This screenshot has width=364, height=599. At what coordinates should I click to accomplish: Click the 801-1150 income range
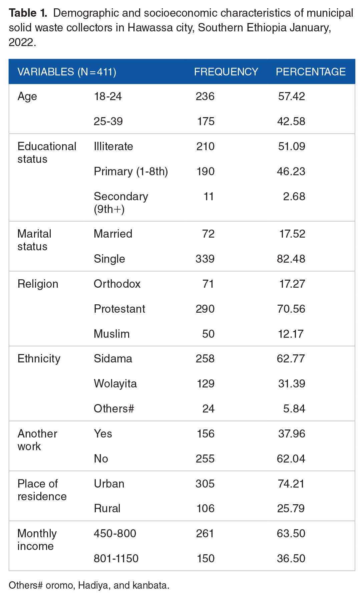116,559
